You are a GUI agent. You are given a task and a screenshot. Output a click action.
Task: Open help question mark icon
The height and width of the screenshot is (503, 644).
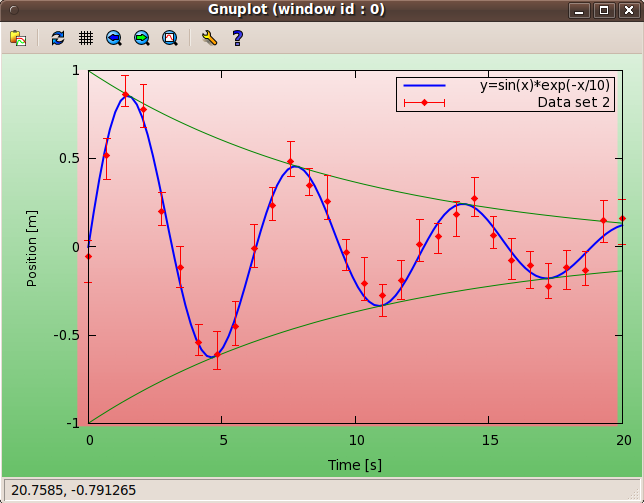(x=237, y=38)
